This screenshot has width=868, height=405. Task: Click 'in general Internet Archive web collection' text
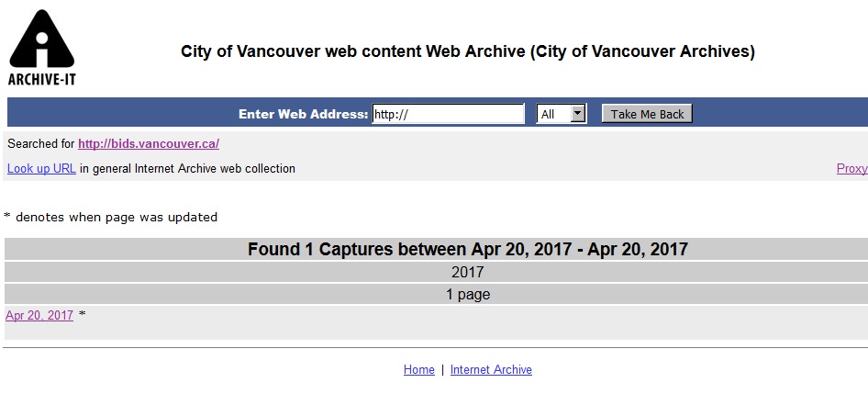pyautogui.click(x=187, y=168)
